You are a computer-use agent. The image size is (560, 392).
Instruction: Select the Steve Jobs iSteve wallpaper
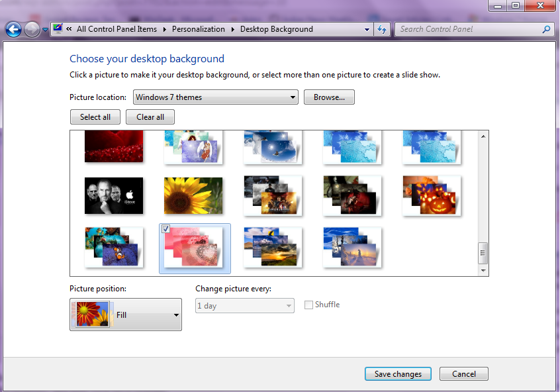(114, 196)
